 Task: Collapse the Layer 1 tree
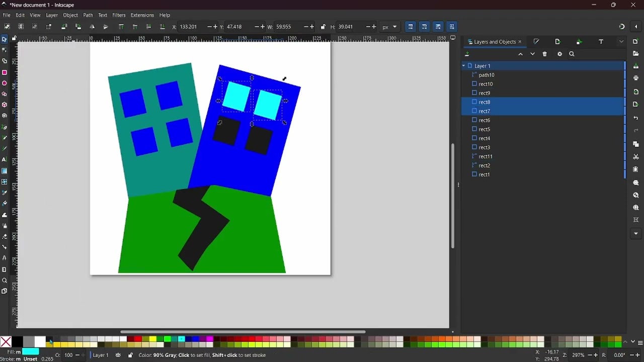point(464,66)
